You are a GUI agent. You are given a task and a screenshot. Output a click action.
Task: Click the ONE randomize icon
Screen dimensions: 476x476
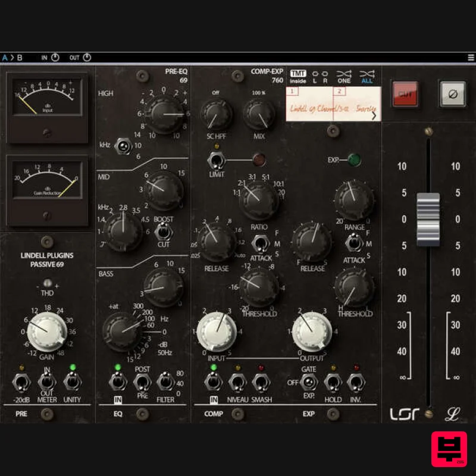(344, 77)
